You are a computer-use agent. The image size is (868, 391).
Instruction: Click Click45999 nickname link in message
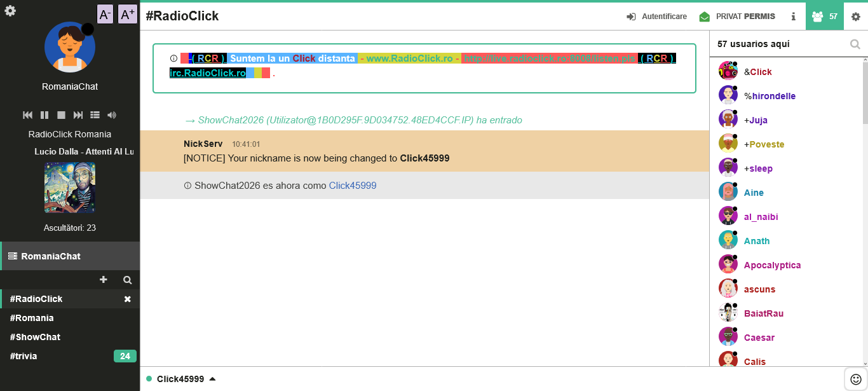pos(353,186)
